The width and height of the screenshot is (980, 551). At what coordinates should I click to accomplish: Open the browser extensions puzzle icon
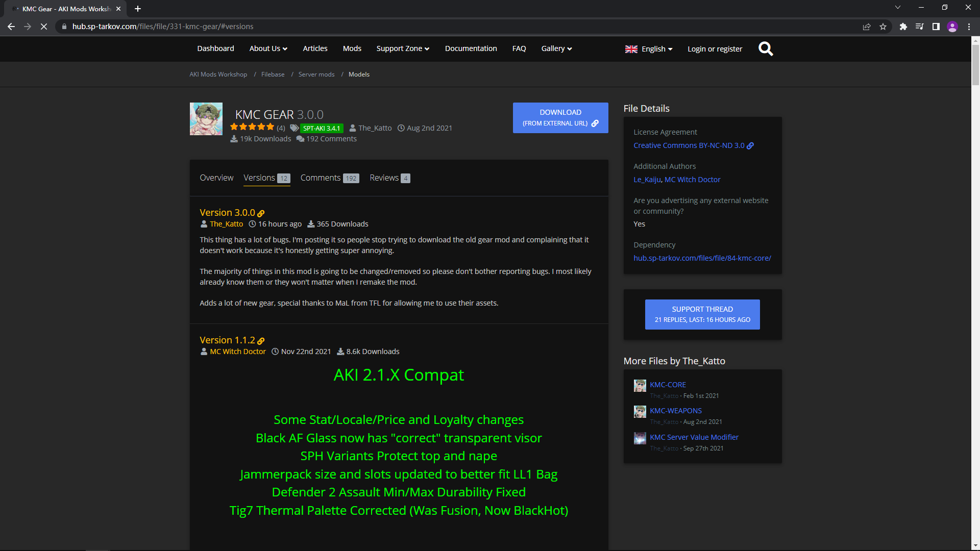coord(903,27)
